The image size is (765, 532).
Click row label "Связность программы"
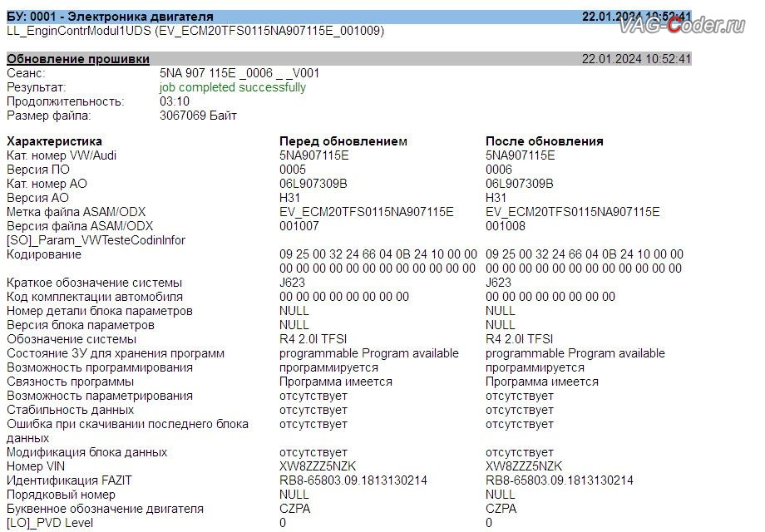coord(70,382)
